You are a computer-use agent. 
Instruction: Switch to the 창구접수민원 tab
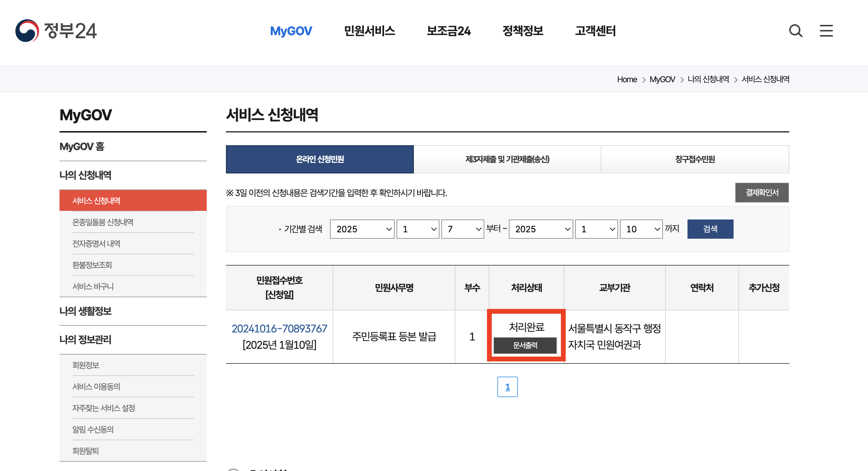point(695,159)
